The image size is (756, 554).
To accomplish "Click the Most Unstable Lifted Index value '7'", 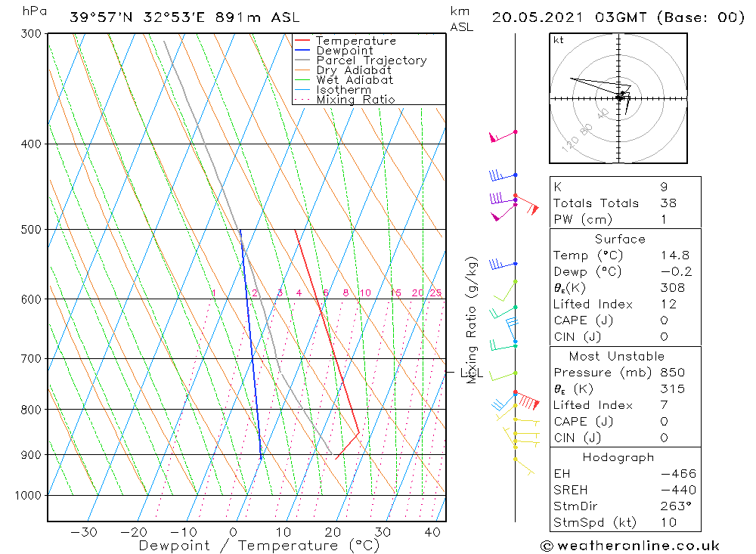I will click(x=664, y=406).
